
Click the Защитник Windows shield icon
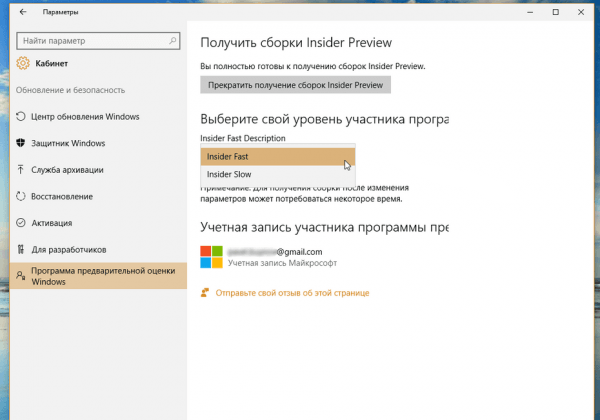coord(21,143)
